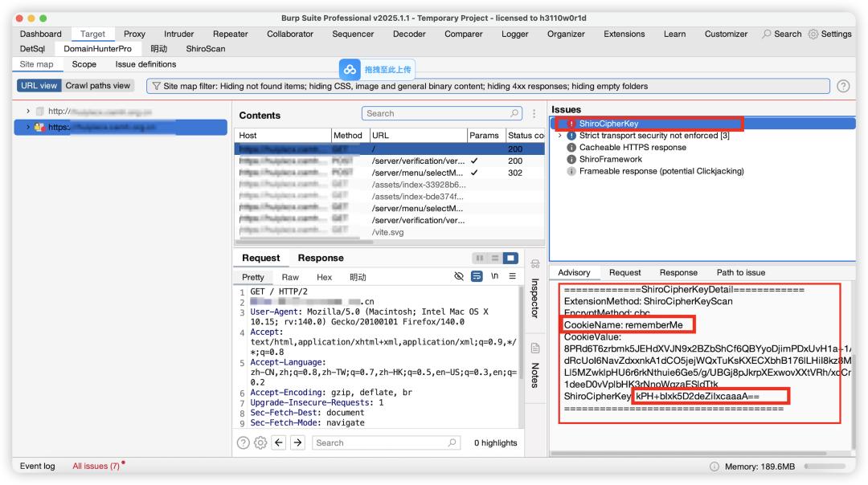Open the message editor hamburger menu

[x=513, y=276]
